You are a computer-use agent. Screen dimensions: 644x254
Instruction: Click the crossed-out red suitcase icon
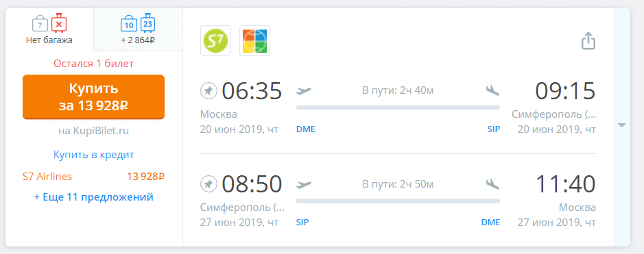[x=59, y=23]
